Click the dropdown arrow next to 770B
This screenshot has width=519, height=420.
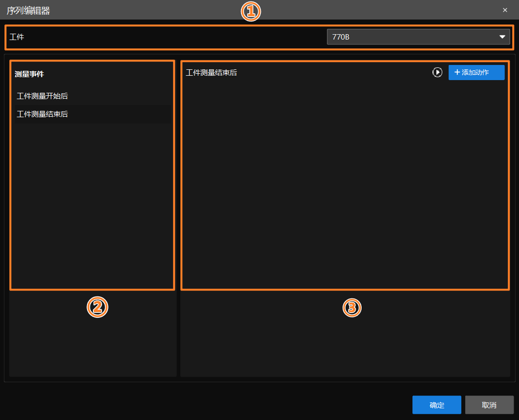pyautogui.click(x=502, y=36)
